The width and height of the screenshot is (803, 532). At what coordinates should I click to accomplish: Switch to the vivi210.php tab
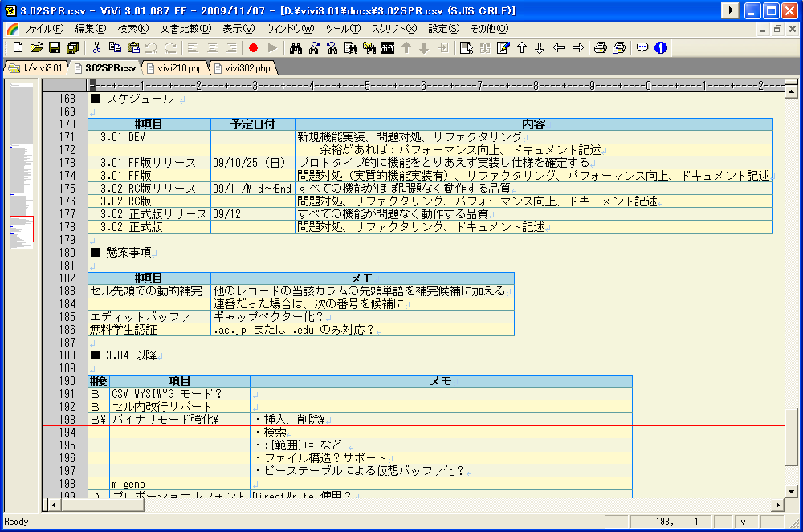[175, 67]
